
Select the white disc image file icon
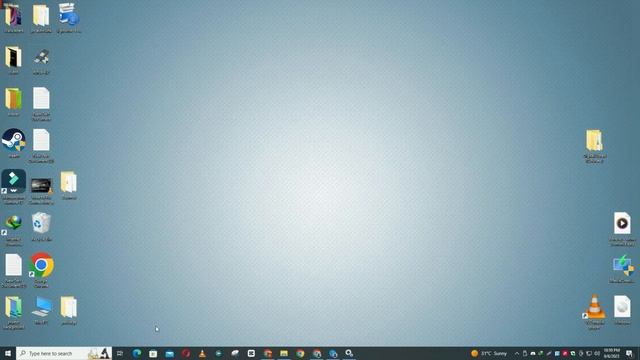[x=622, y=310]
